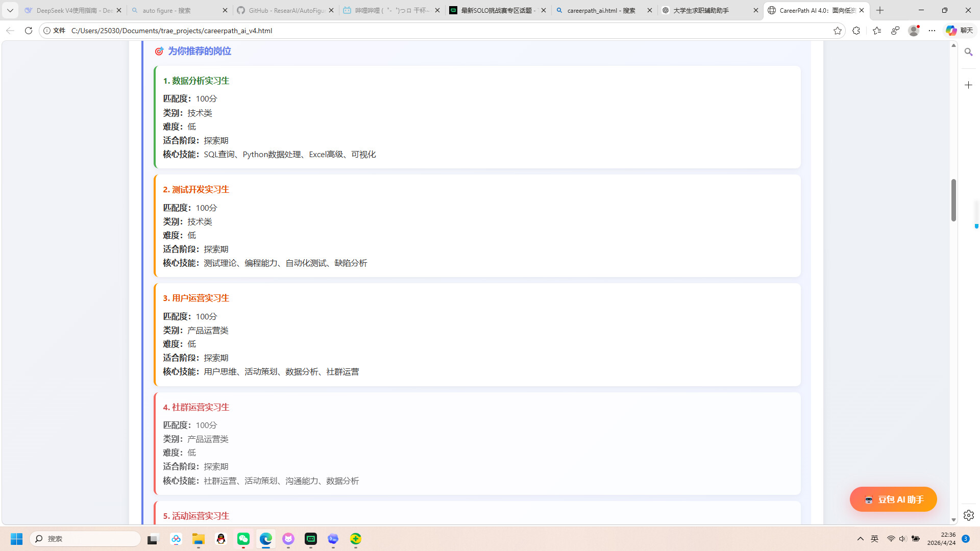The width and height of the screenshot is (980, 551).
Task: Click the browser refresh icon
Action: (x=29, y=31)
